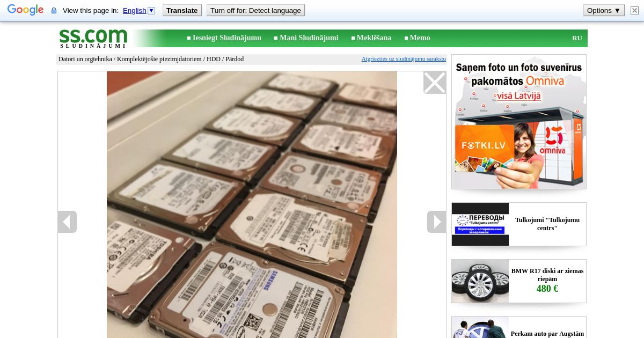This screenshot has height=338, width=644.
Task: Click Perkam auto ad thumbnail
Action: point(480,327)
